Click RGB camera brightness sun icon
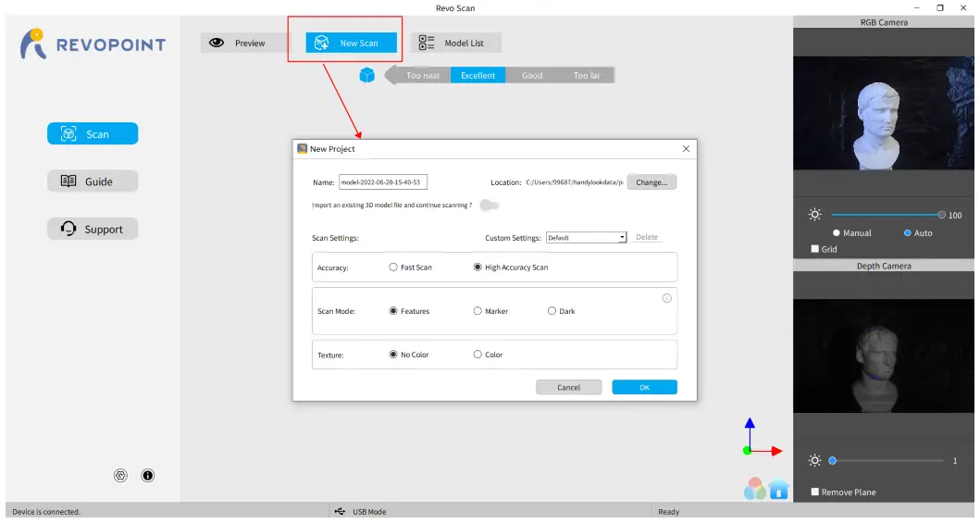This screenshot has height=524, width=980. 815,215
